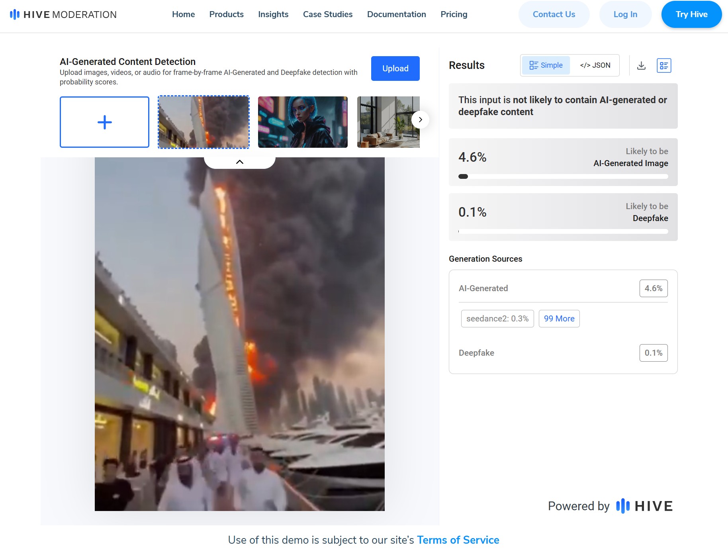The height and width of the screenshot is (560, 728).
Task: Click the seedance2: 0.3% source tag
Action: click(497, 319)
